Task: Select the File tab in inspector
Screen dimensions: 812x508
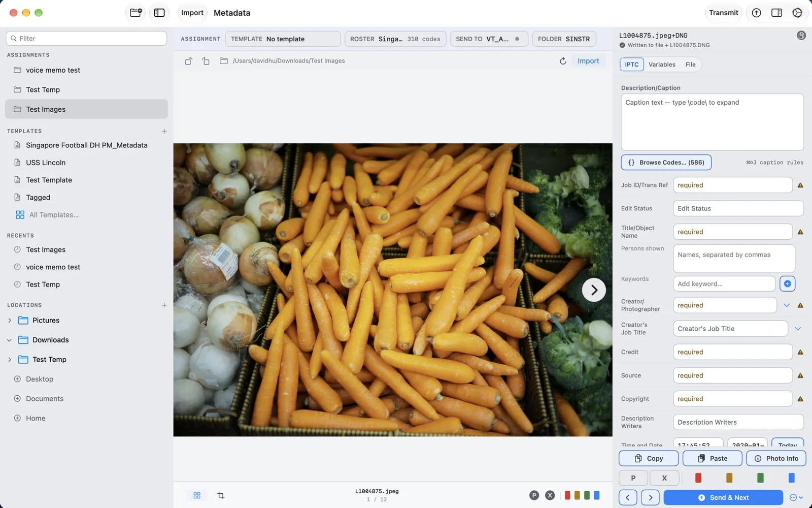Action: pos(690,65)
